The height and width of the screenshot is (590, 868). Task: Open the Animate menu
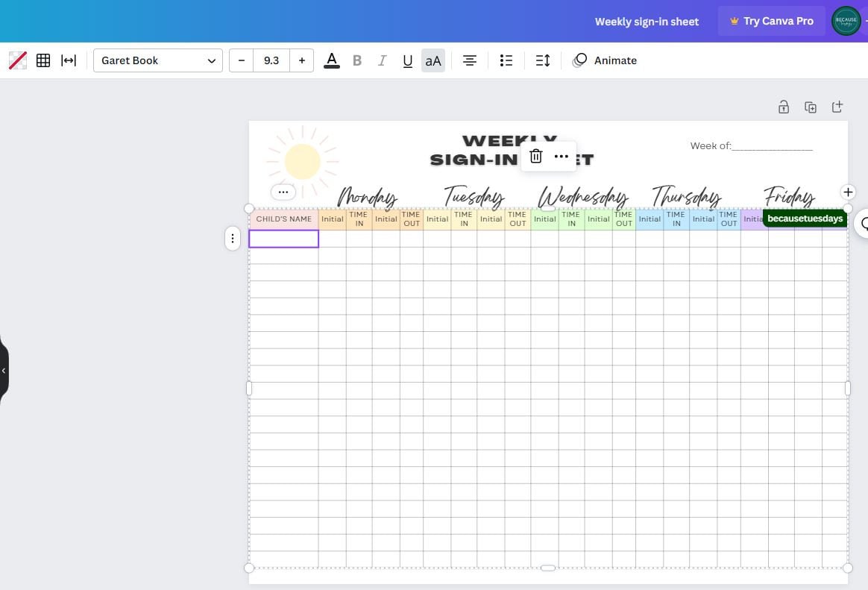pyautogui.click(x=605, y=60)
